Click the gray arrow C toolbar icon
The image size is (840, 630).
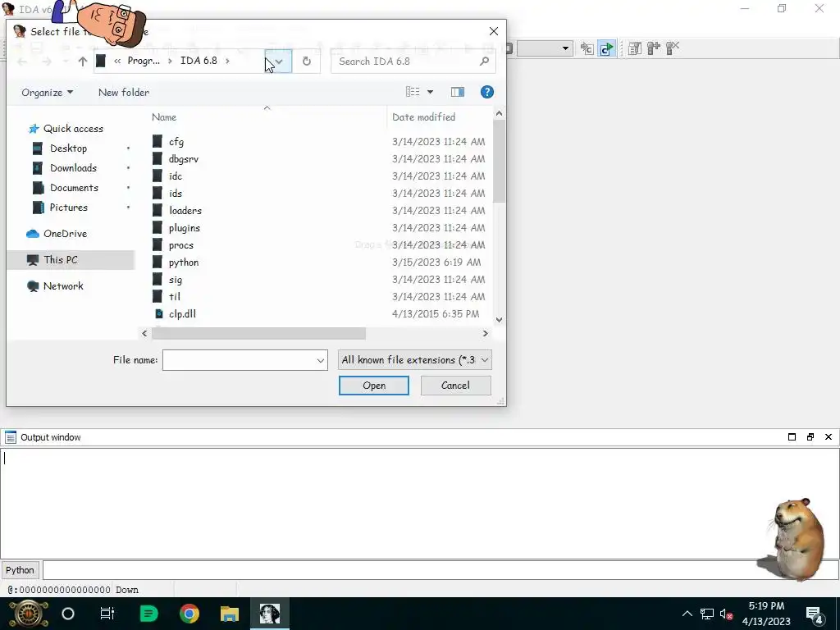pyautogui.click(x=587, y=48)
